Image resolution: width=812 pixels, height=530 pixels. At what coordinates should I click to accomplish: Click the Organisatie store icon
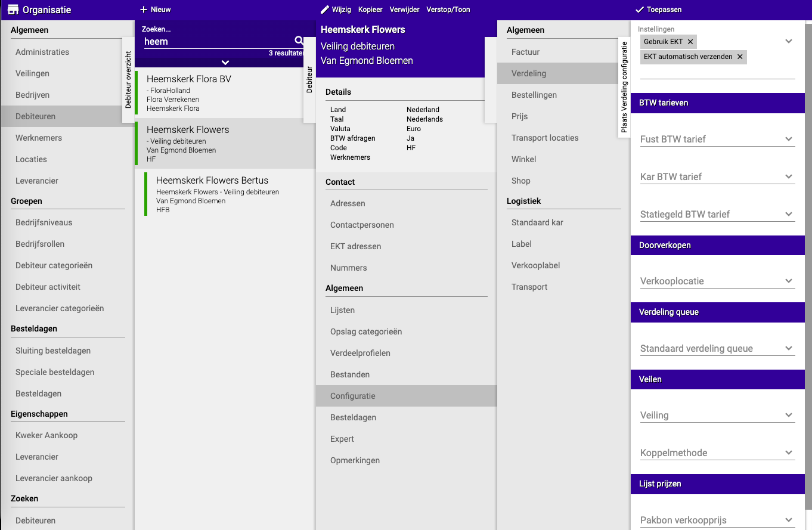pos(13,10)
